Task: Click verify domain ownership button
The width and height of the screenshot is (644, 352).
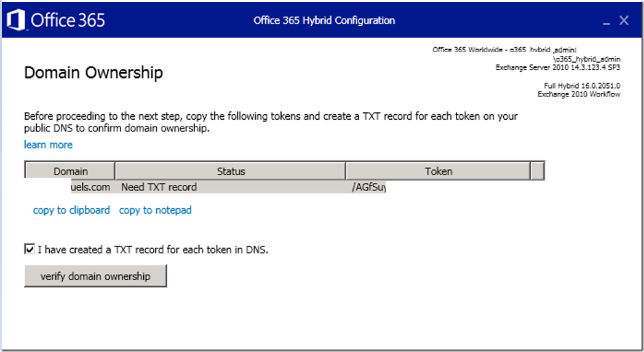Action: point(95,276)
